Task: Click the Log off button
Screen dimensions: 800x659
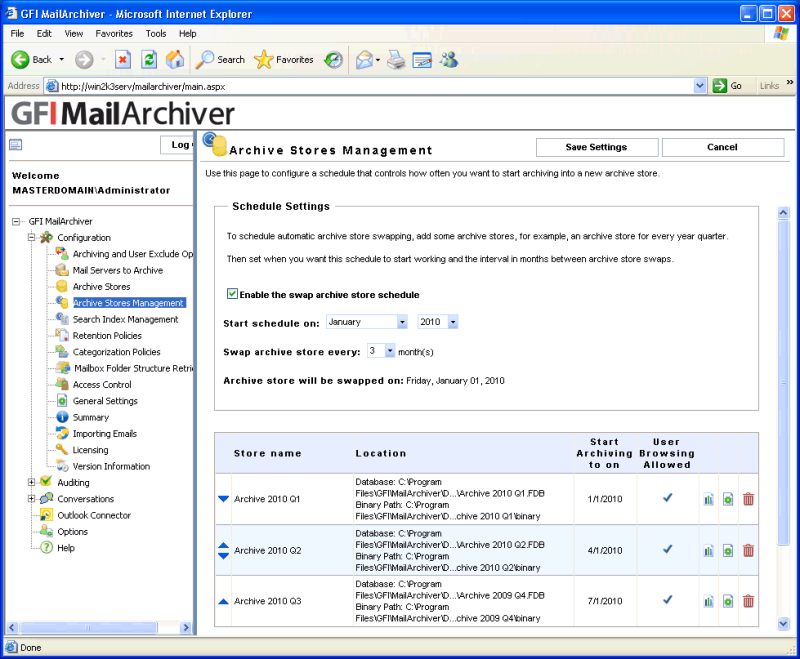Action: coord(177,145)
